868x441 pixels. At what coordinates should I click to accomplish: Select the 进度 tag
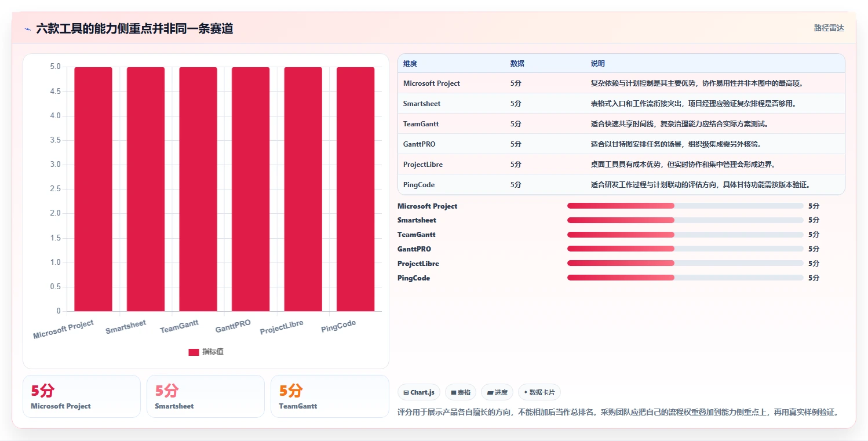pyautogui.click(x=497, y=392)
